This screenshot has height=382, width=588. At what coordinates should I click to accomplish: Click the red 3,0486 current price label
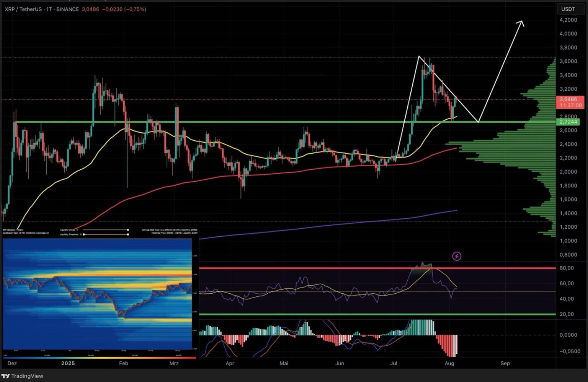point(568,99)
